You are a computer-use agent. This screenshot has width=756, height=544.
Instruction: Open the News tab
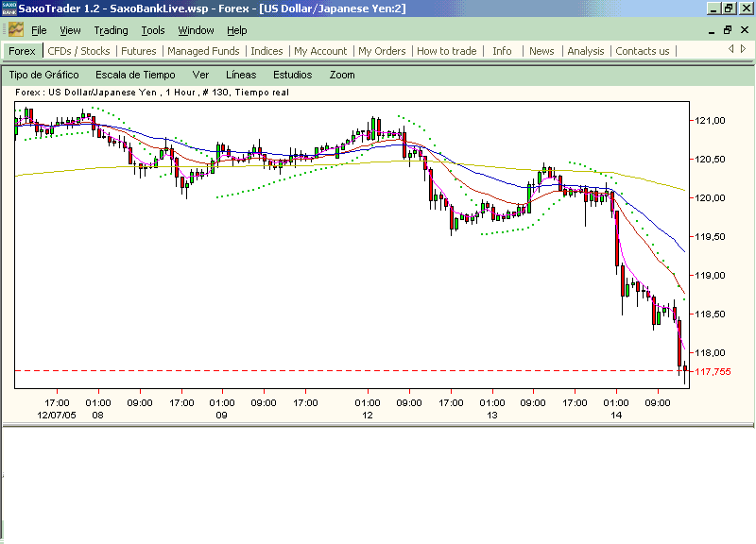tap(541, 51)
